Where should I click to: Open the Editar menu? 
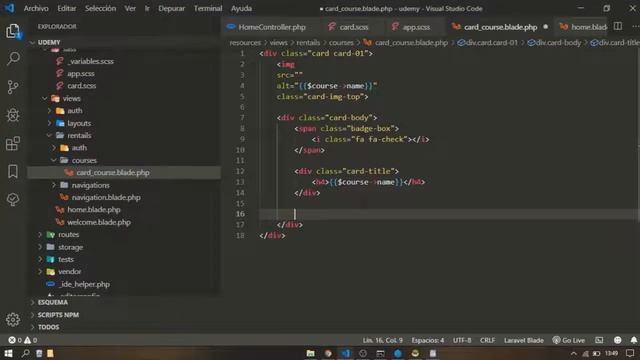pyautogui.click(x=67, y=8)
